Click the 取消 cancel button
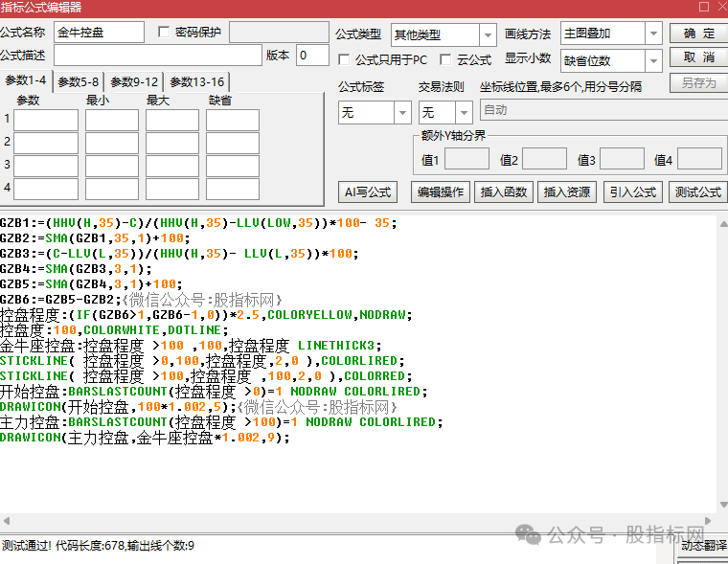The height and width of the screenshot is (564, 728). pyautogui.click(x=698, y=57)
